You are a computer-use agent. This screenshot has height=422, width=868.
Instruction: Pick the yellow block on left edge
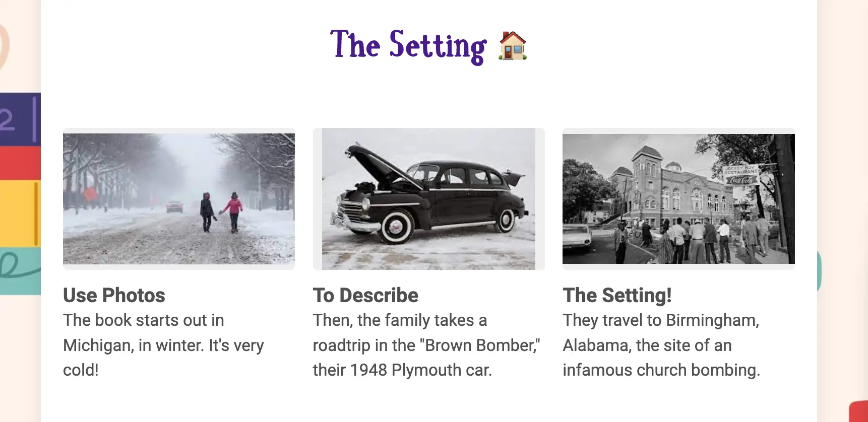point(20,213)
